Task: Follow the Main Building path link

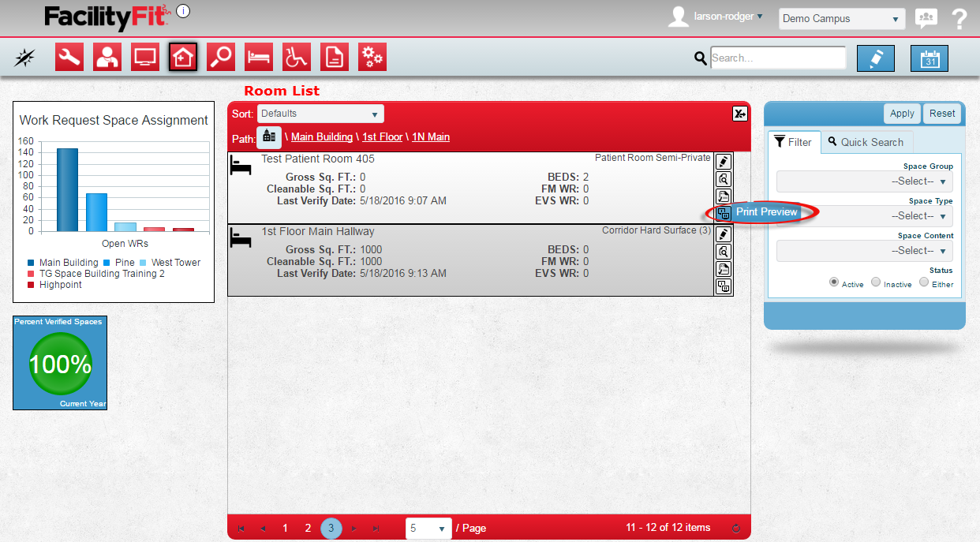Action: 322,137
